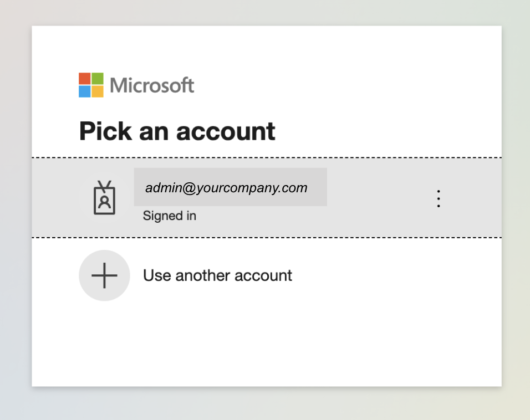Viewport: 530px width, 420px height.
Task: Click the red square of the Microsoft logo
Action: 84,78
